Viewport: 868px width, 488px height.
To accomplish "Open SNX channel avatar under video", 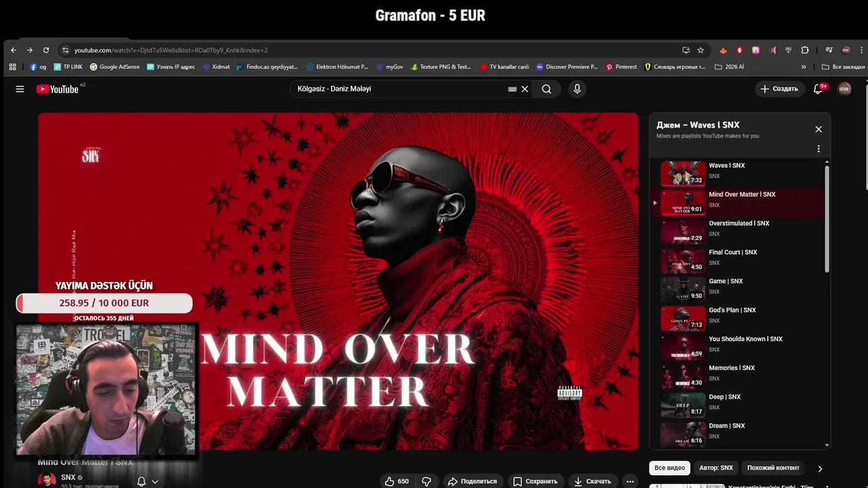I will coord(47,480).
